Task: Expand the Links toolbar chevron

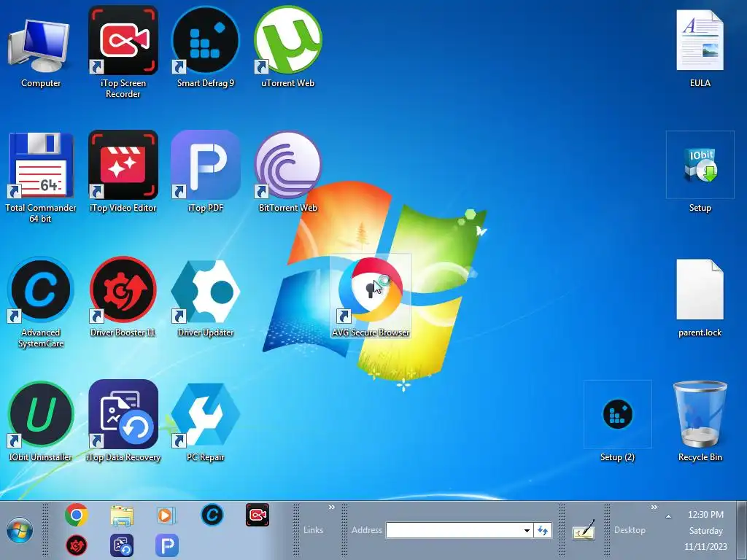Action: 332,507
